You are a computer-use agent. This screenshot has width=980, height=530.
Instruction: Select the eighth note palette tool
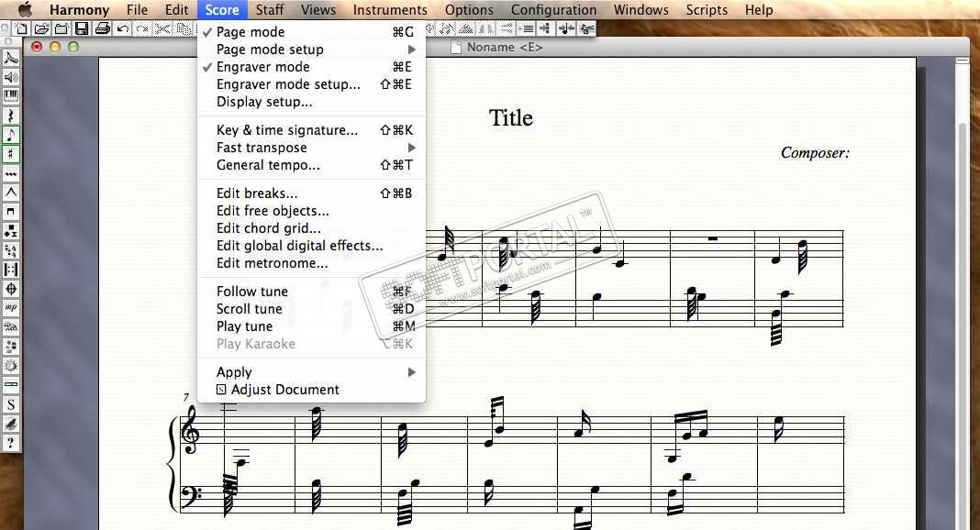11,135
